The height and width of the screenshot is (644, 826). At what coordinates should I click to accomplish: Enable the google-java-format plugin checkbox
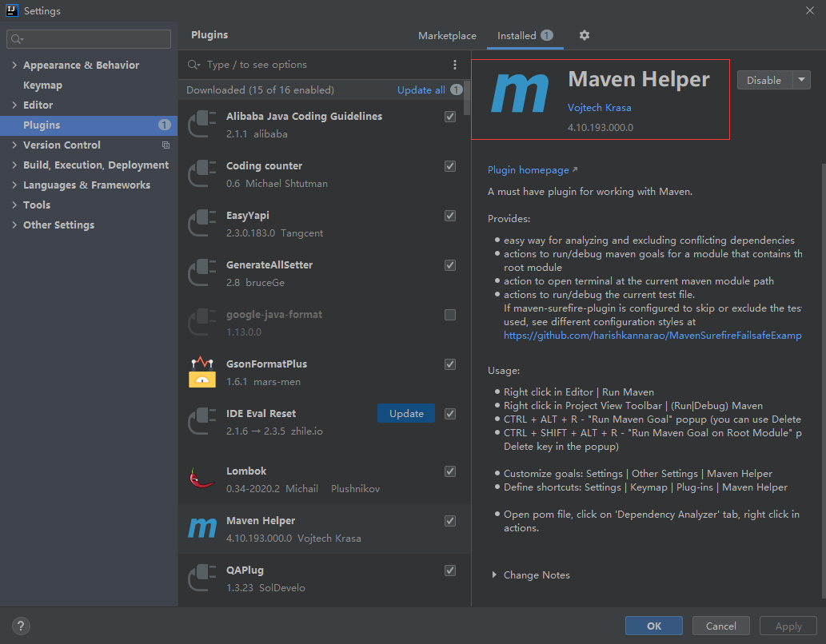[x=450, y=314]
